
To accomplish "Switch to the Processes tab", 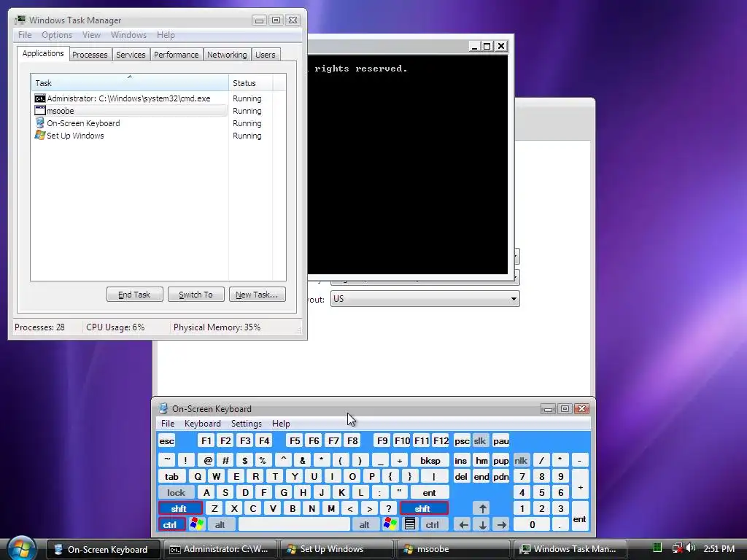I will (90, 55).
